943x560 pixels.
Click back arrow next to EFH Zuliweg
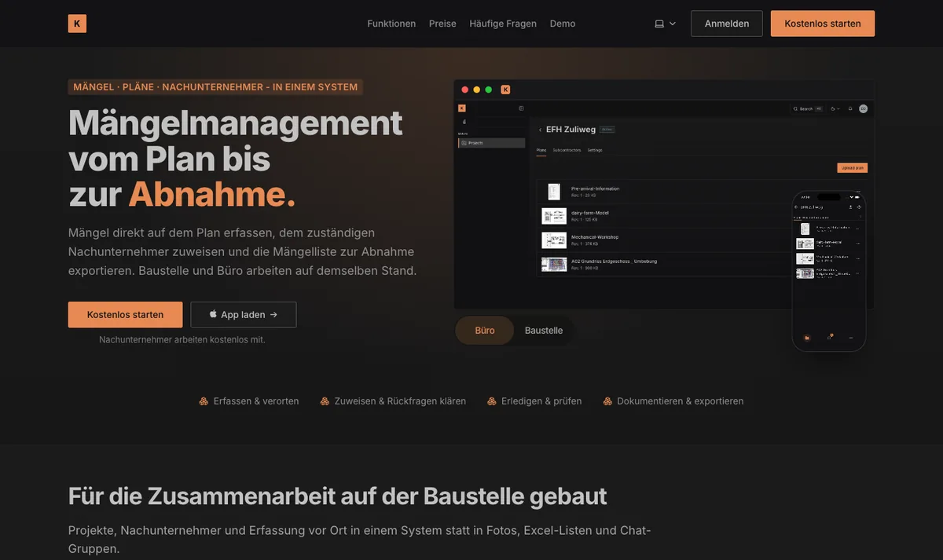point(540,130)
